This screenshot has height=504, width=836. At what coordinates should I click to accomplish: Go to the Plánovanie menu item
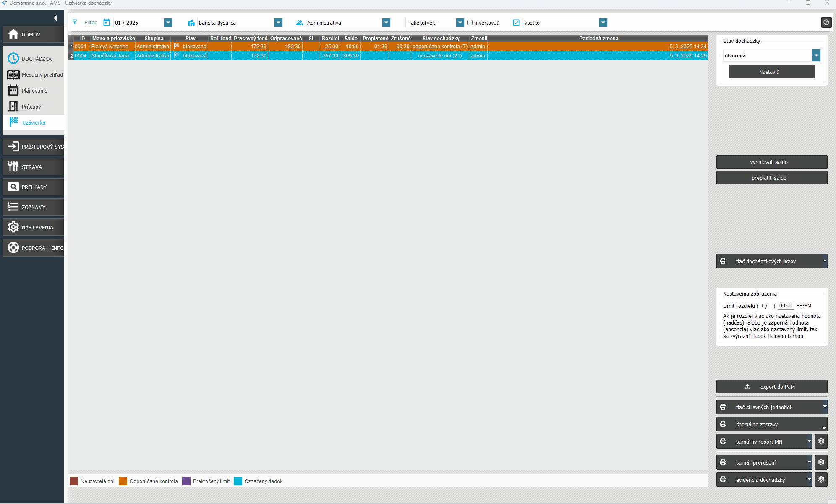[34, 91]
